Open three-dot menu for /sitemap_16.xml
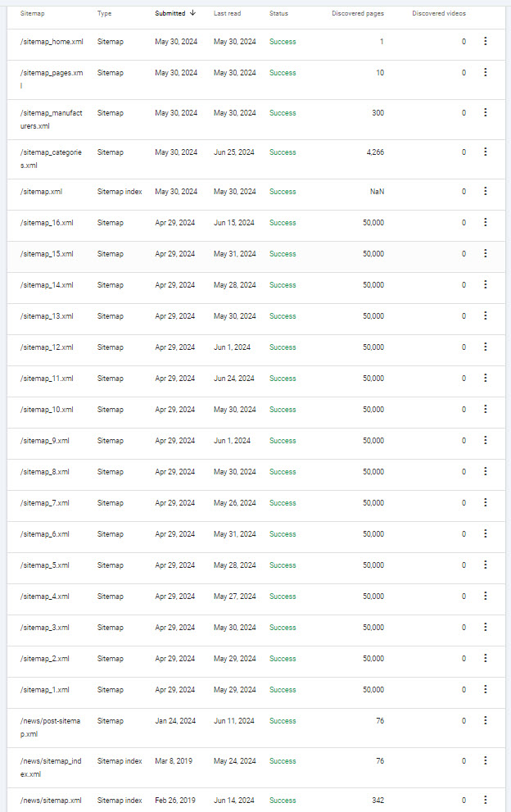The image size is (511, 812). coord(485,222)
